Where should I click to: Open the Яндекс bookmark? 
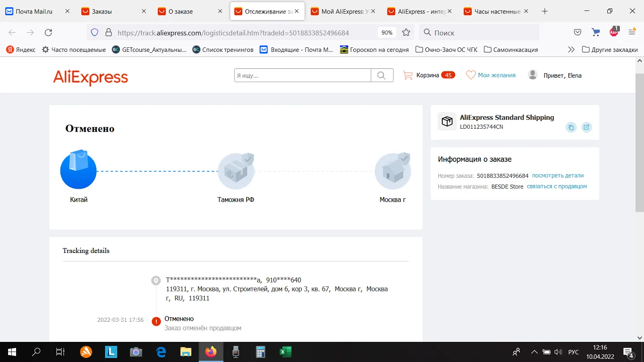[x=21, y=50]
